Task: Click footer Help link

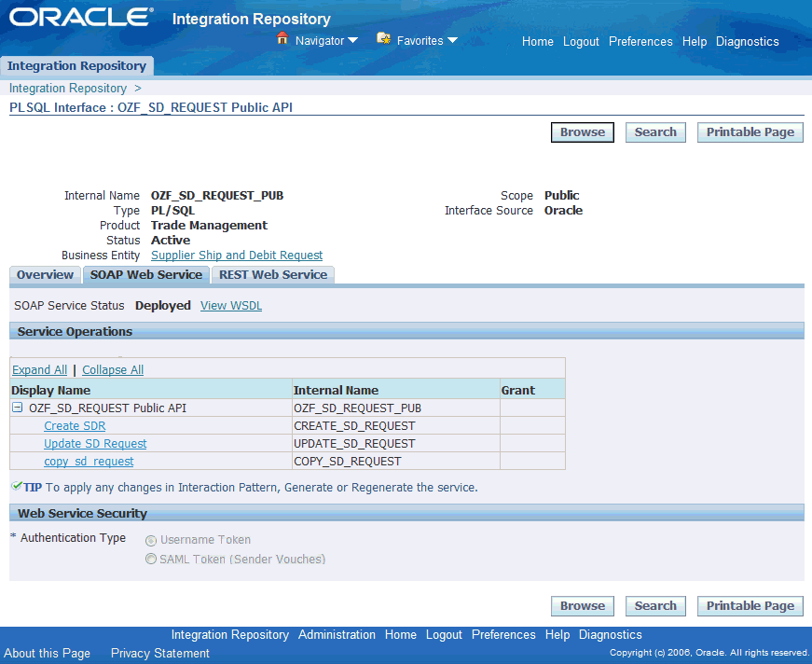Action: click(x=557, y=634)
